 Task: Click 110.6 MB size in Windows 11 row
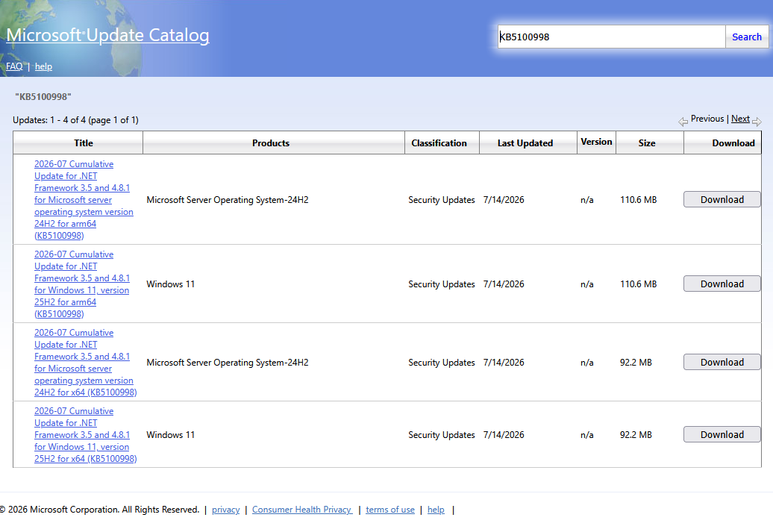638,284
